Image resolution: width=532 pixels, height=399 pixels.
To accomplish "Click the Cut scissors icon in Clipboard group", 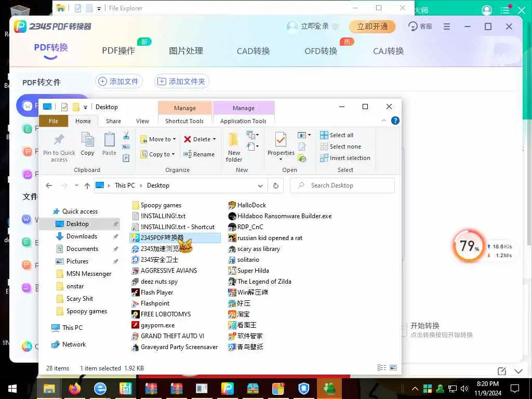I will coord(126,136).
